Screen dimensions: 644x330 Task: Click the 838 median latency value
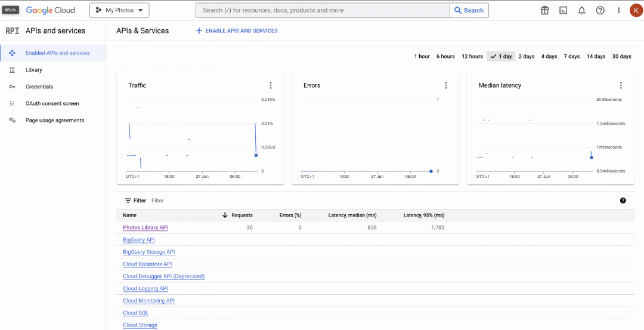[x=372, y=227]
